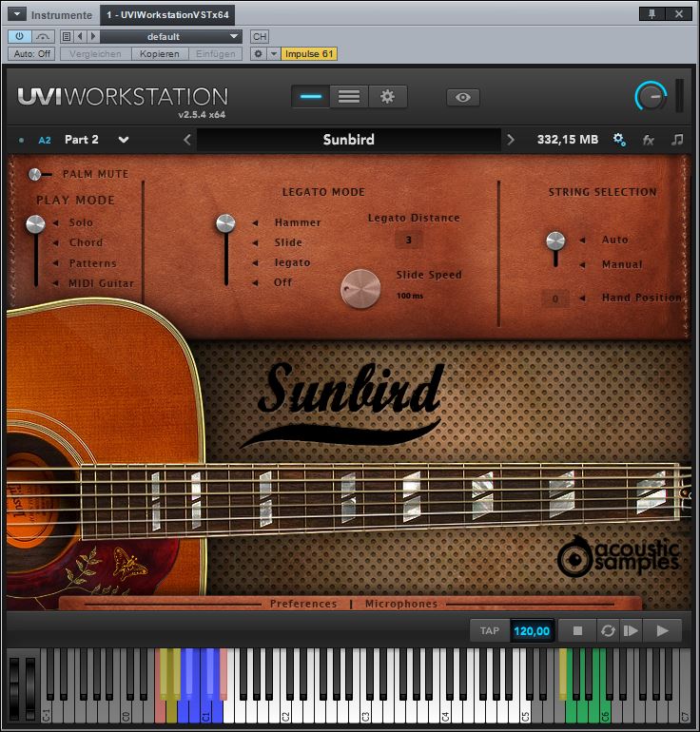700x732 pixels.
Task: Click the String Selection slider knob
Action: [555, 241]
